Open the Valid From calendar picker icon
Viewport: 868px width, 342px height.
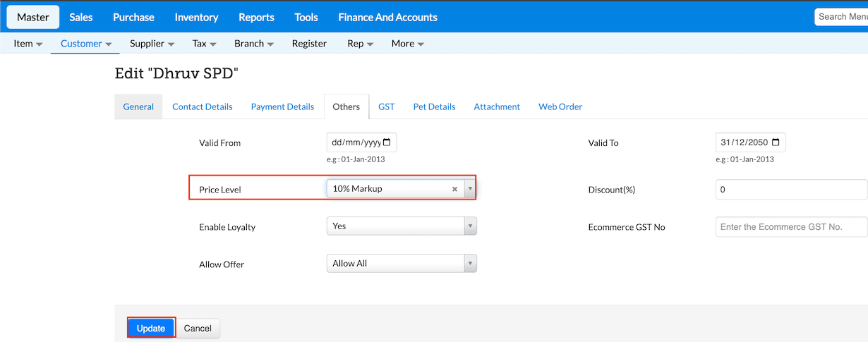tap(388, 142)
